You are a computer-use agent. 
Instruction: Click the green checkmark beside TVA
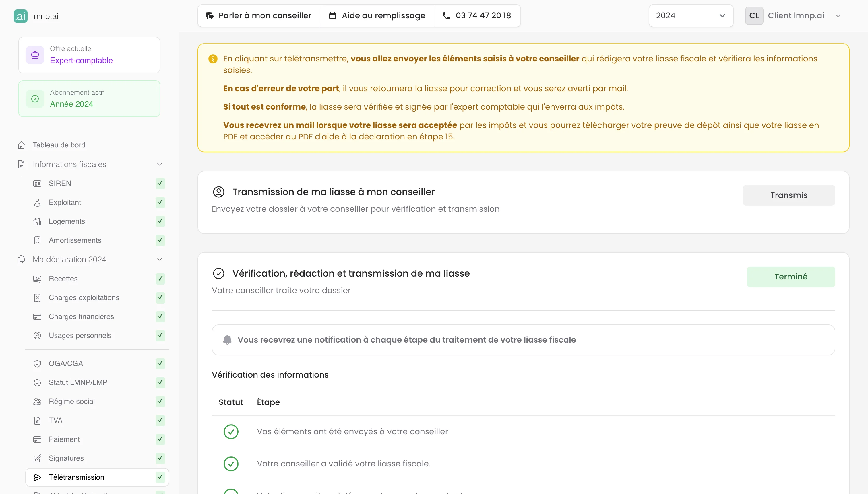[x=160, y=420]
